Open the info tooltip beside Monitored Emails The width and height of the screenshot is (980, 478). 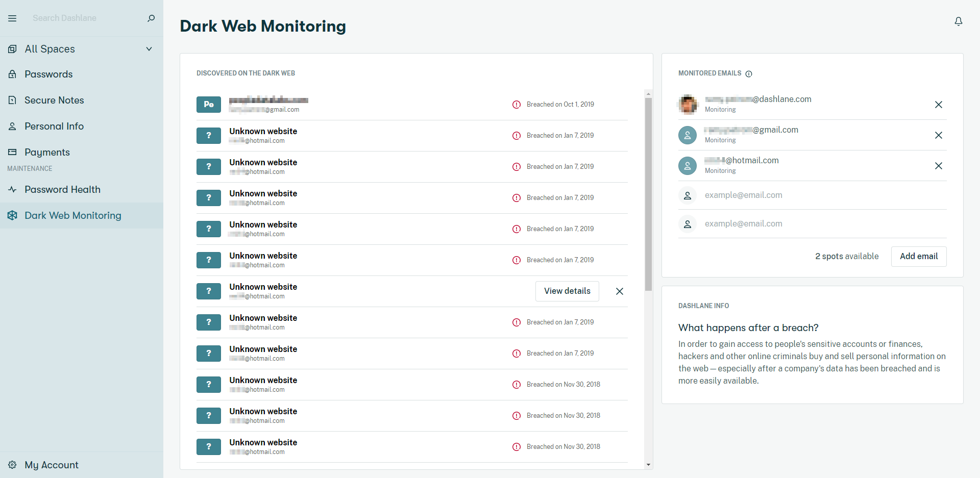749,73
